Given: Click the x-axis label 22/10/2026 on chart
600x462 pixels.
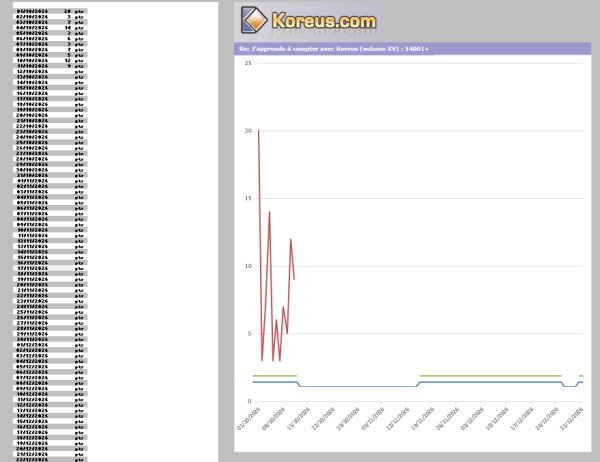Looking at the screenshot, I should tap(323, 418).
